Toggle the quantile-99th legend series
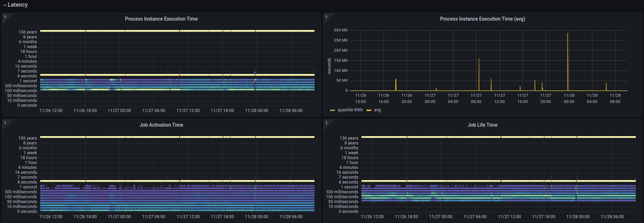Viewport: 644px width, 223px height. coord(350,110)
